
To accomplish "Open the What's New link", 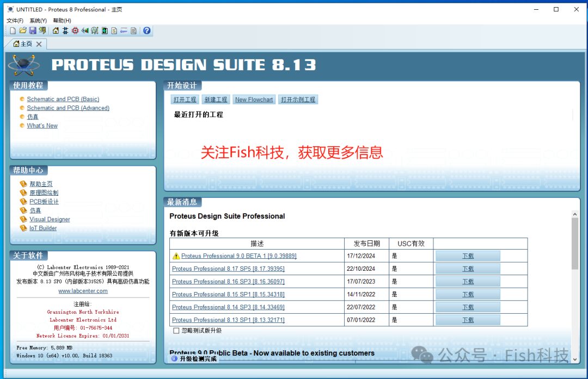I will pyautogui.click(x=42, y=126).
